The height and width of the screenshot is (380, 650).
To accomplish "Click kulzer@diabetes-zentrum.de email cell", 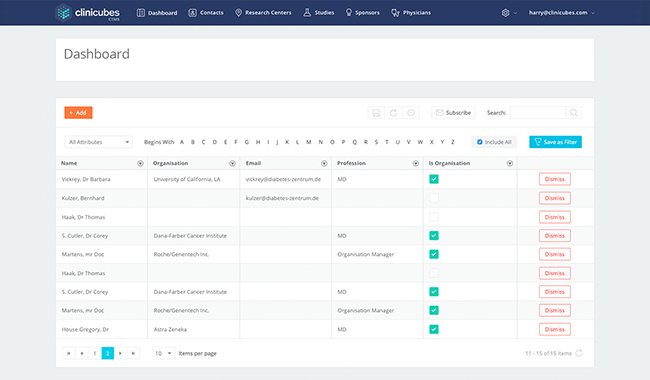I will tap(282, 198).
